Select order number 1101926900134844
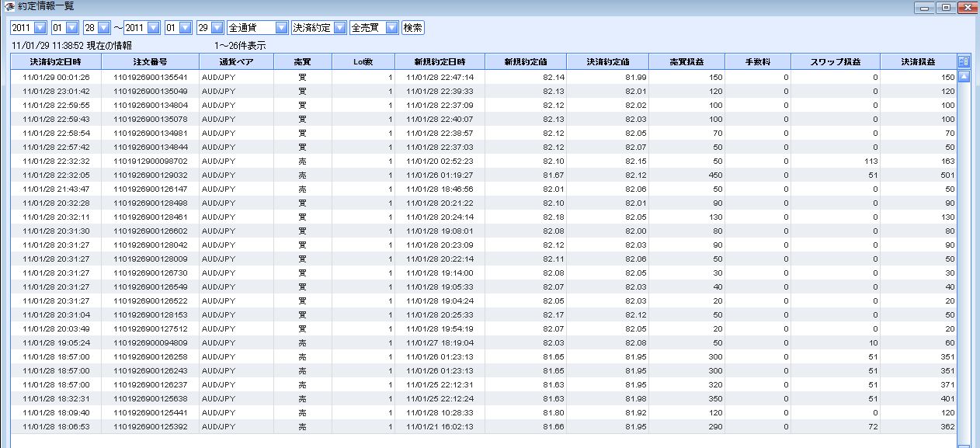The width and height of the screenshot is (980, 448). point(150,147)
